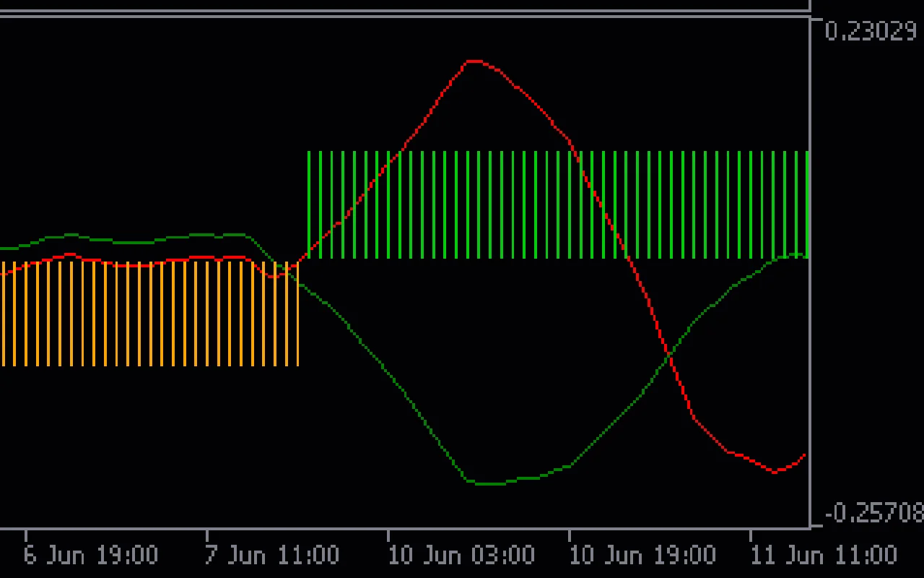The image size is (924, 578).
Task: Click the right end of the dark green line
Action: (804, 255)
